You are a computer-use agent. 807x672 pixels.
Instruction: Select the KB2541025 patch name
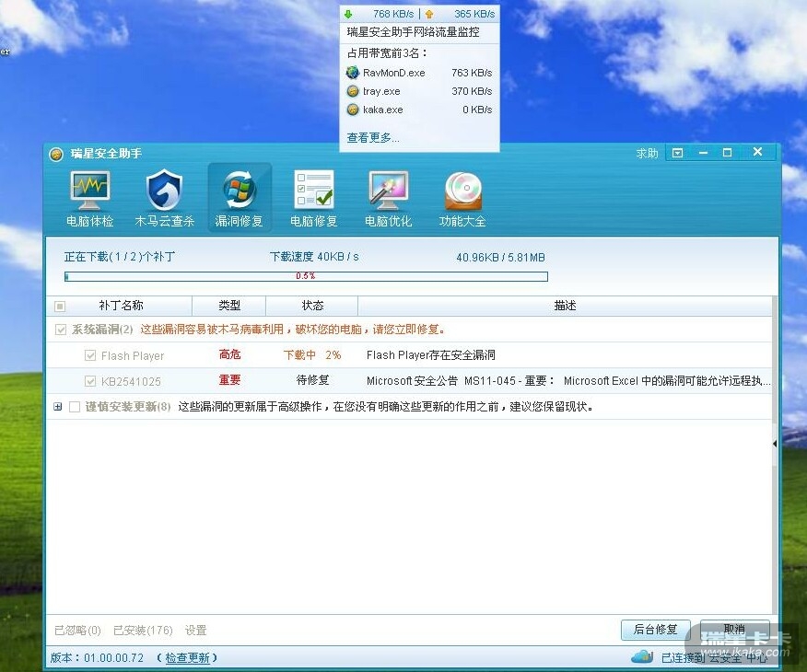pos(131,381)
